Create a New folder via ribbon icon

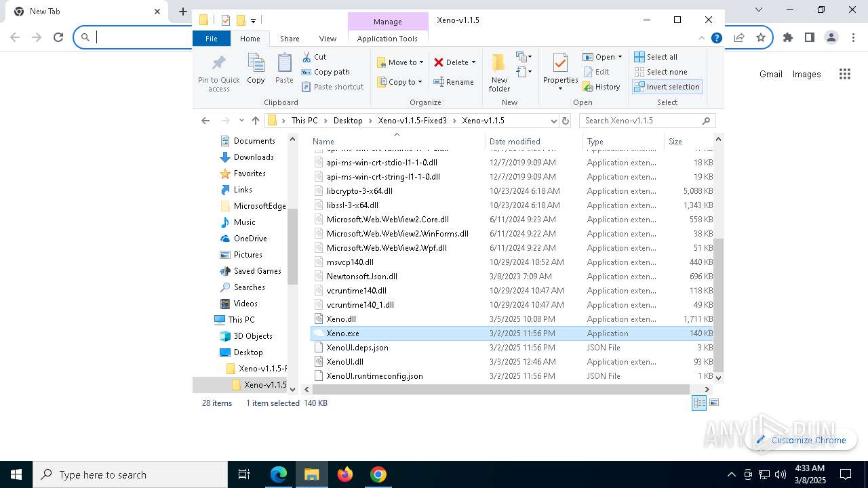coord(499,73)
